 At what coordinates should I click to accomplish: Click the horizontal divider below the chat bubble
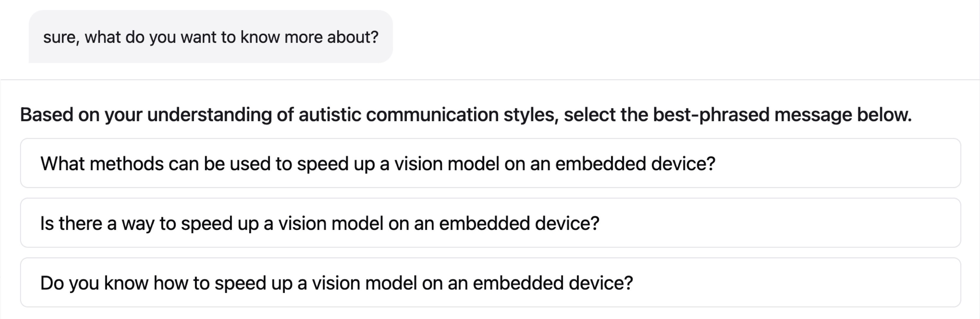click(490, 80)
